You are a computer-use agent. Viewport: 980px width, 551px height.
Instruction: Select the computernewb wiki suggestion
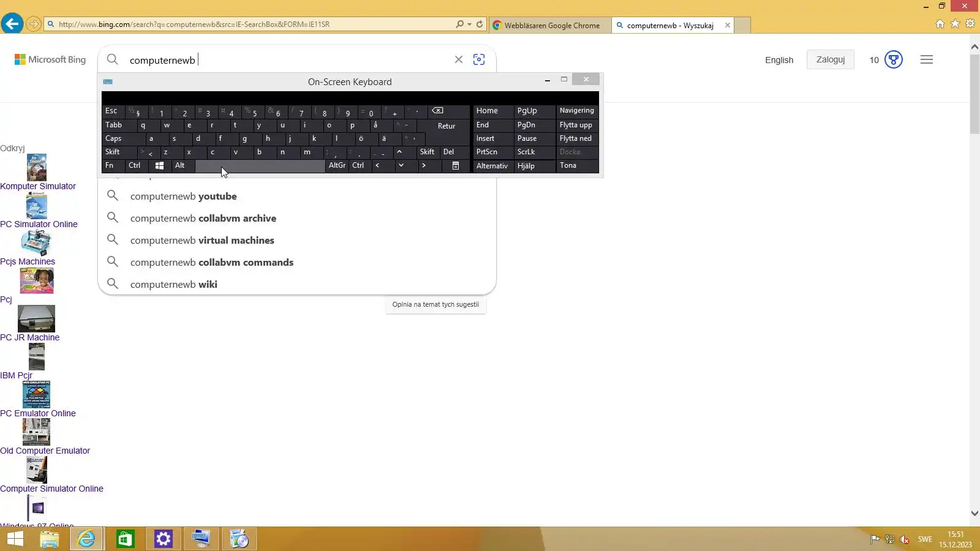297,284
